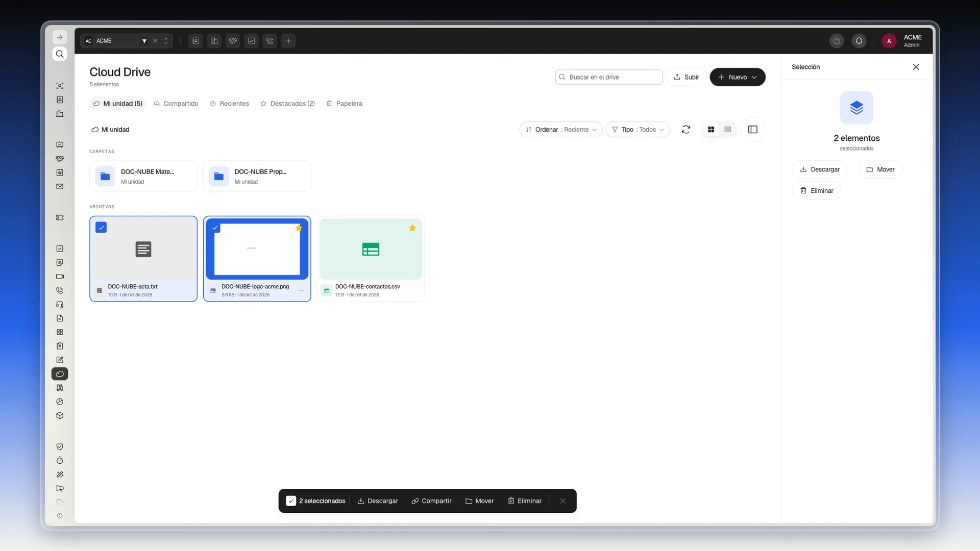Uncheck the DOC-NUBE-acta.txt checkbox
This screenshot has width=980, height=551.
pos(101,228)
